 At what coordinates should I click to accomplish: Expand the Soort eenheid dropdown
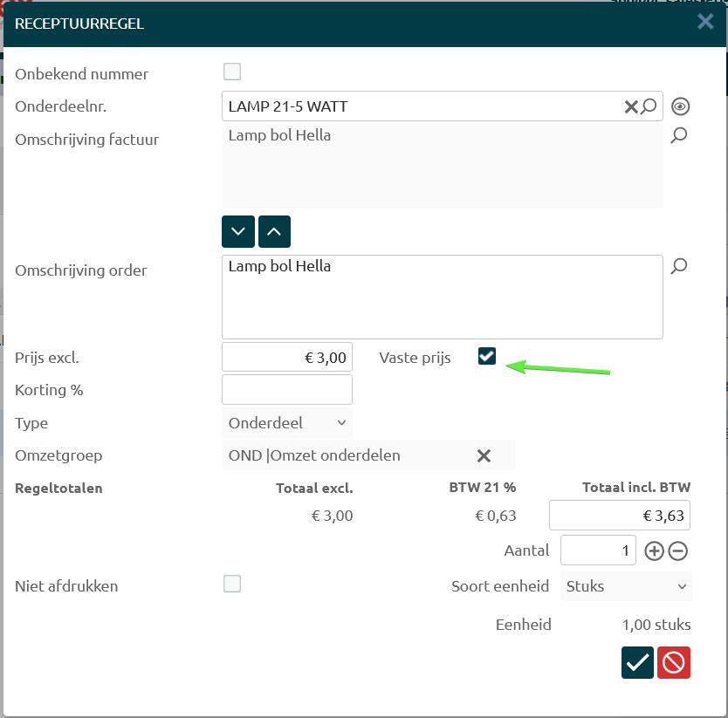[626, 586]
